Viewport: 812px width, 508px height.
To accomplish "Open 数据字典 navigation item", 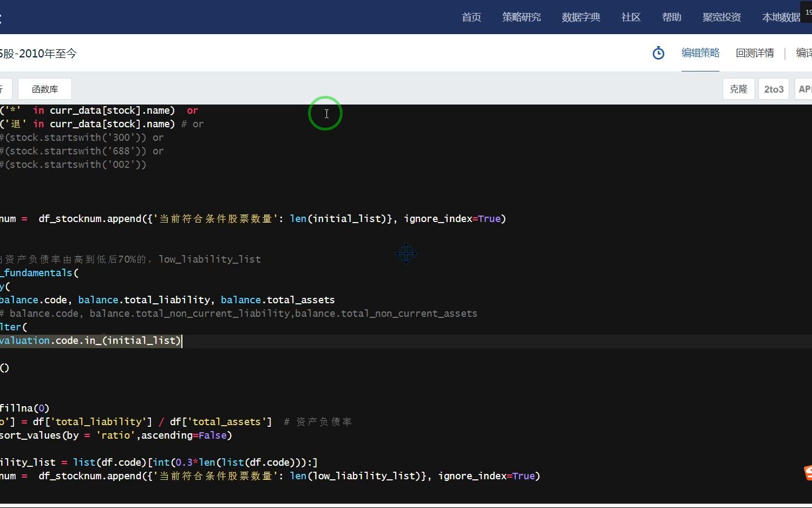I will 581,17.
